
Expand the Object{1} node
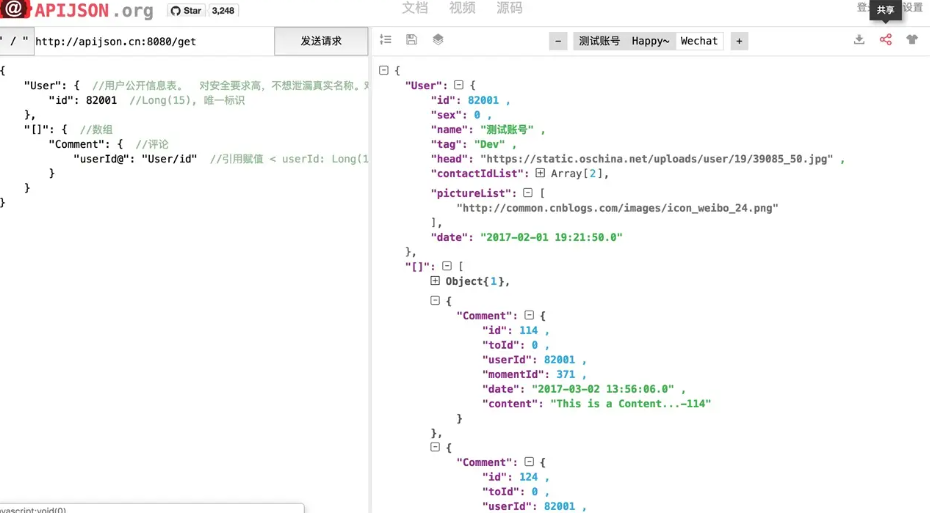coord(435,281)
